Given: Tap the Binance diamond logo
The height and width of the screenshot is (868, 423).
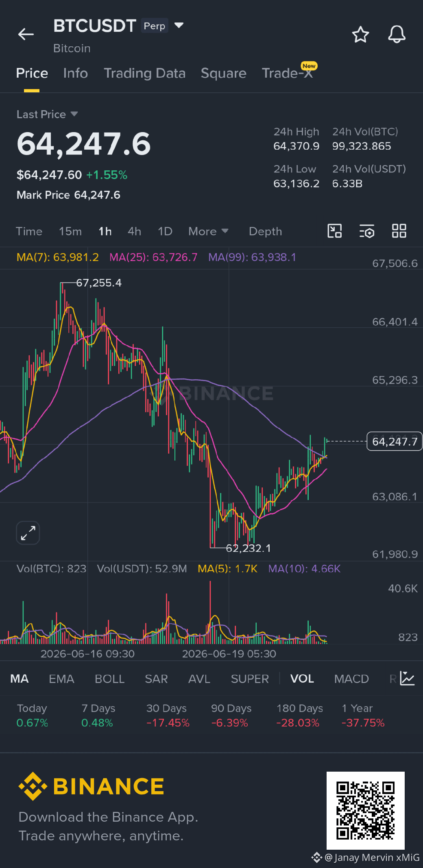Looking at the screenshot, I should (x=33, y=786).
